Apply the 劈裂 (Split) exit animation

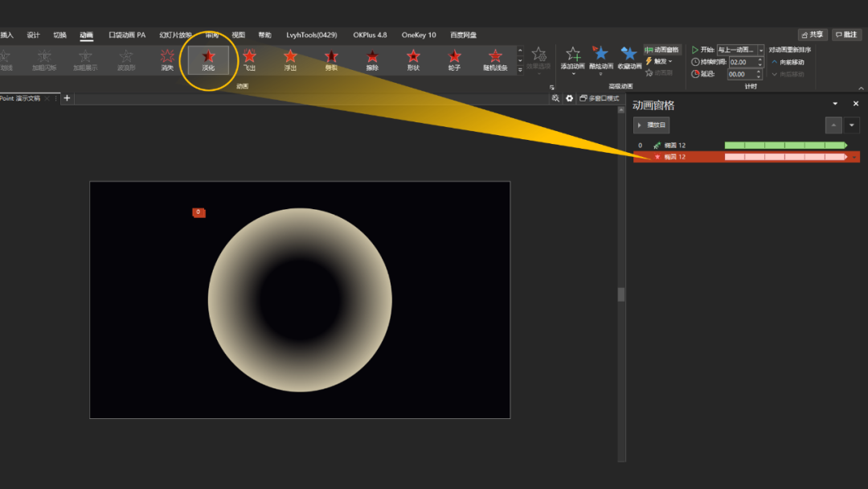point(332,60)
